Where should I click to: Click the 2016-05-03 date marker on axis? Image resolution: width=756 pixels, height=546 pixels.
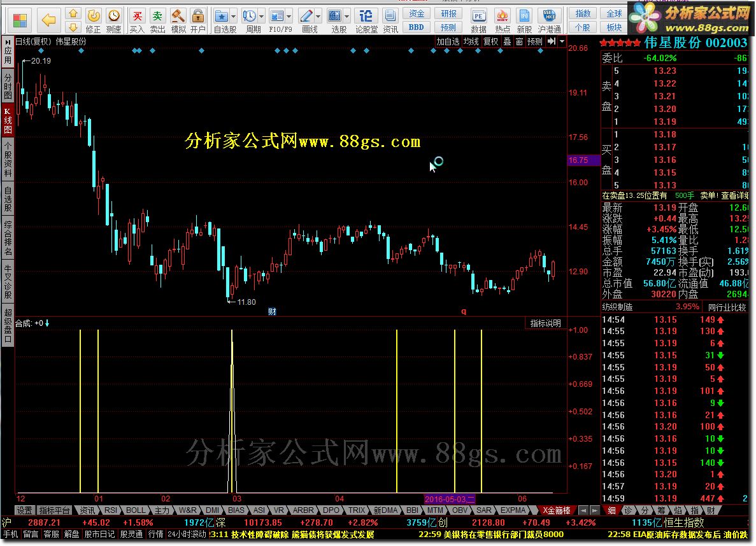pos(450,499)
